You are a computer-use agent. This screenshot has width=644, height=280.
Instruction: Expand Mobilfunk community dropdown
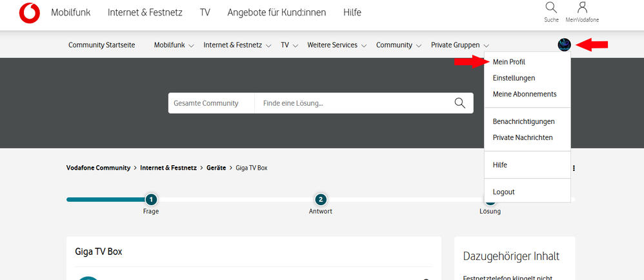[x=174, y=45]
